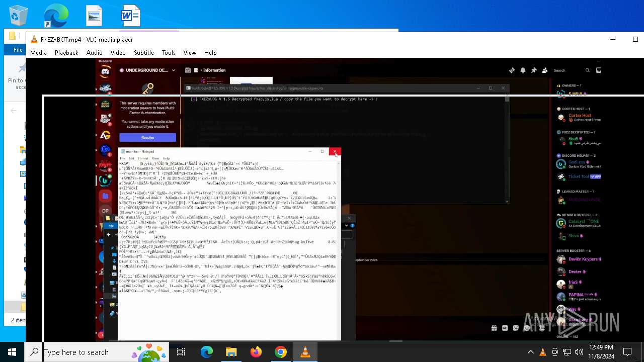This screenshot has height=362, width=644.
Task: Open the File tab in File Explorer
Action: (x=18, y=50)
